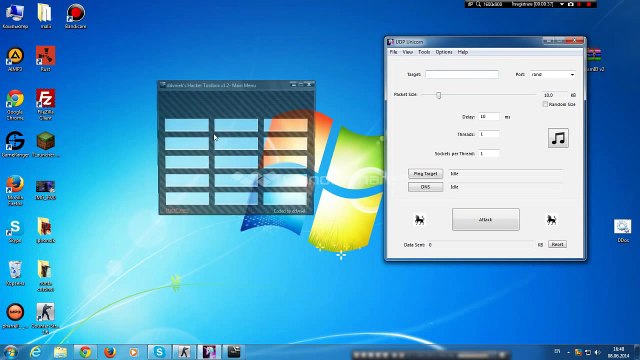Viewport: 640px width, 360px height.
Task: Open Internet Explorer from the taskbar
Action: point(36,352)
